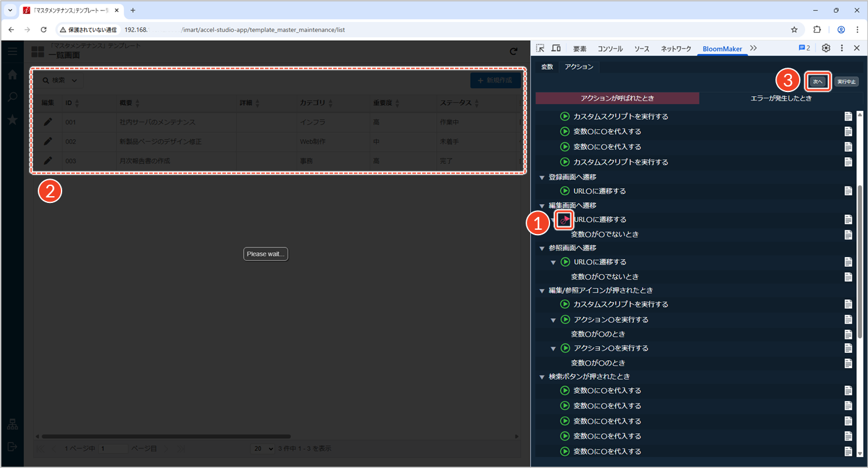Open the page size dropdown showing 20
This screenshot has height=468, width=868.
coord(264,448)
